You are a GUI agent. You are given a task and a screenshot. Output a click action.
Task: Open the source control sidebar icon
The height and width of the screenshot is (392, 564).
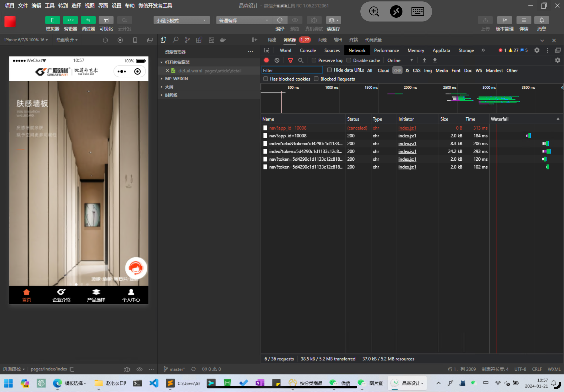click(x=187, y=40)
